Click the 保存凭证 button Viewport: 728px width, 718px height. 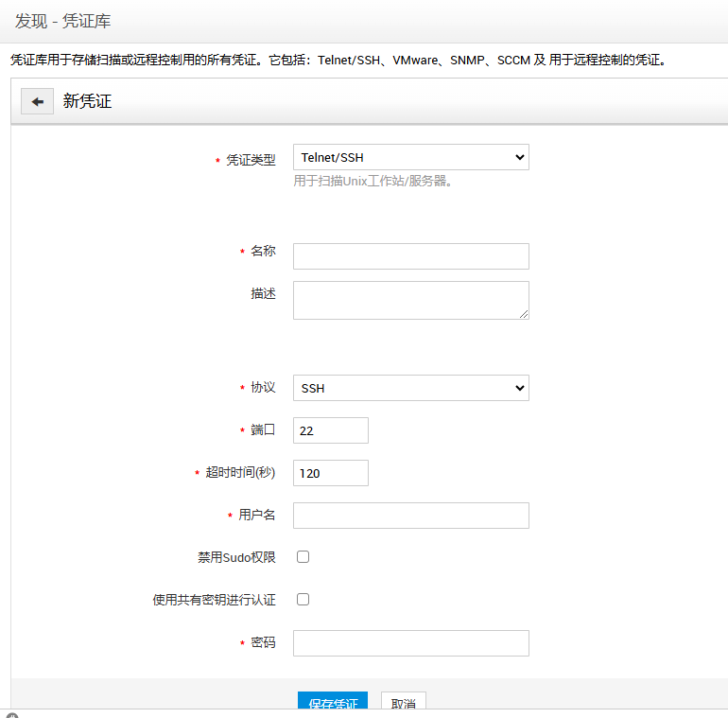point(332,704)
